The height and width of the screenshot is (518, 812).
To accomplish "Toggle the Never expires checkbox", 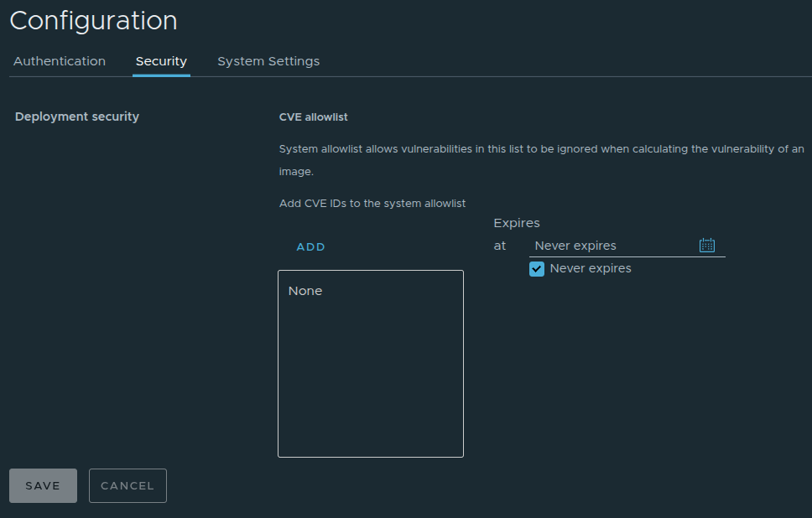I will point(537,269).
